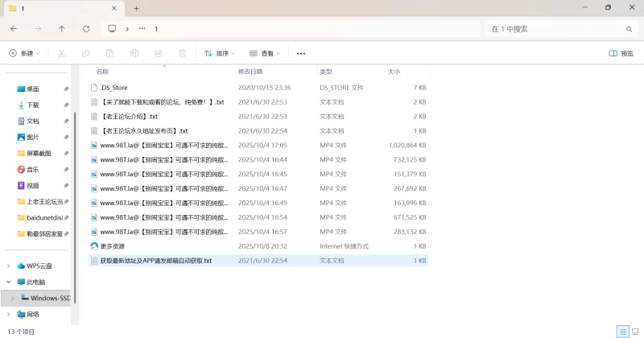The image size is (644, 338).
Task: Go up one folder level with Up arrow
Action: [x=62, y=28]
